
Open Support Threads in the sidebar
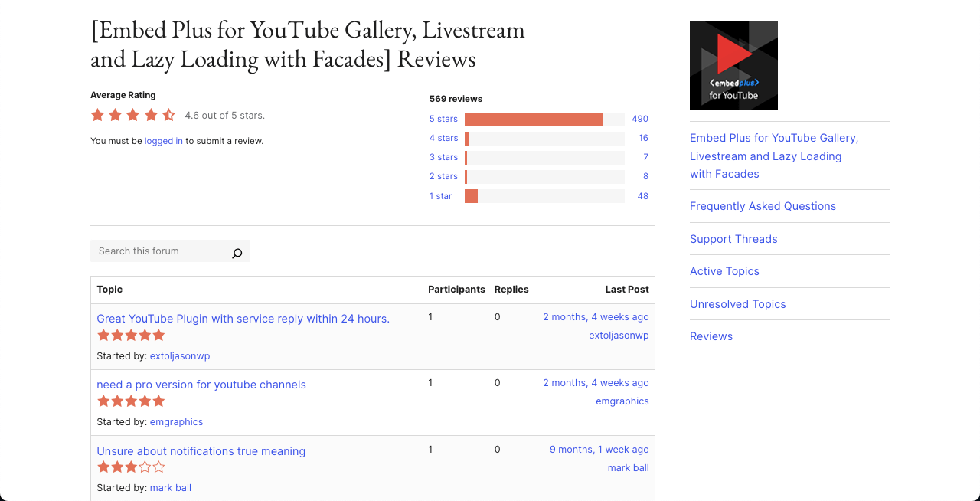click(733, 238)
